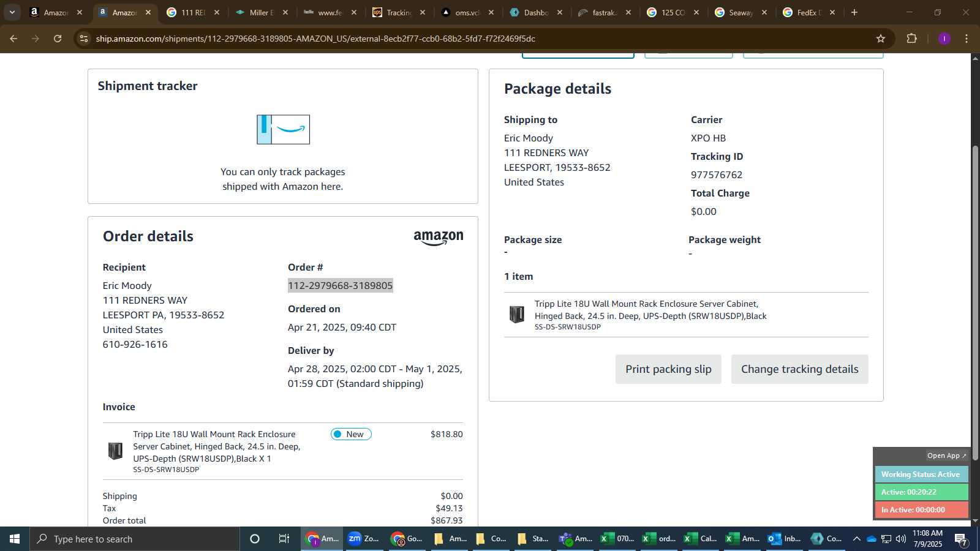Bookmark this page with the star
The height and width of the screenshot is (551, 980).
point(881,39)
